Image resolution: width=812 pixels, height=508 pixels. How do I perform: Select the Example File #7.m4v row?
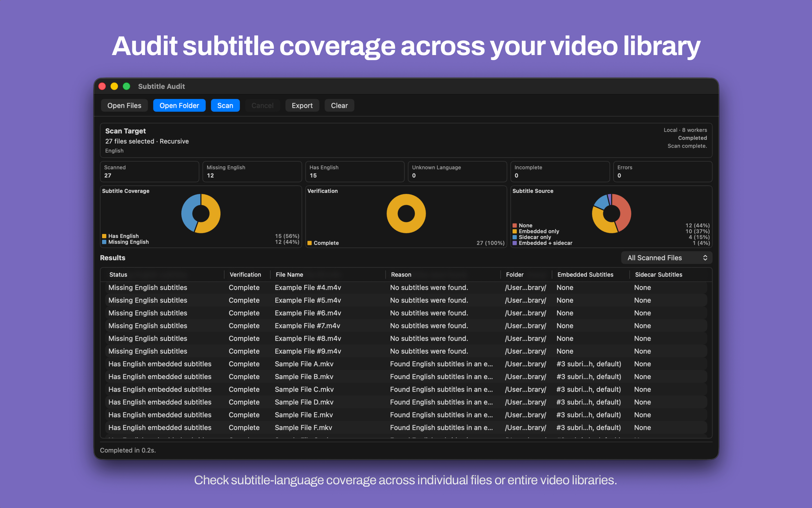point(406,326)
